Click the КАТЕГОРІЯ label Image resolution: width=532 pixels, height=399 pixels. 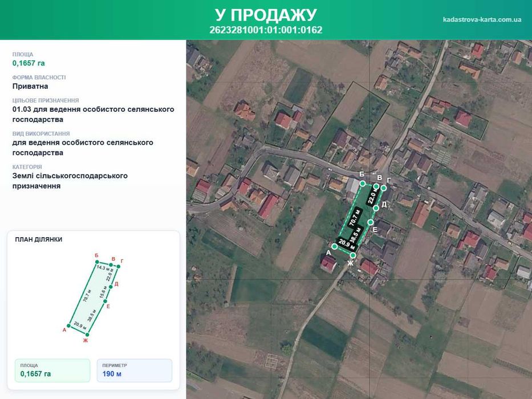pyautogui.click(x=27, y=167)
